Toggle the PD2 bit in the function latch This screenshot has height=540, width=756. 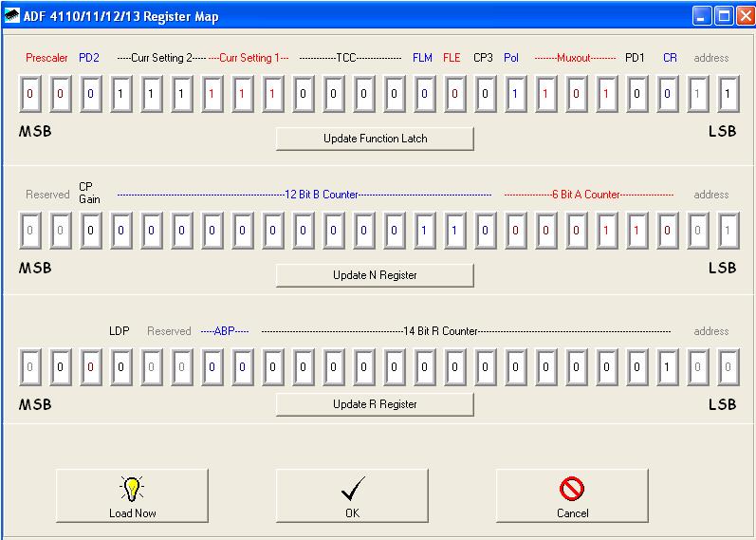[x=91, y=94]
